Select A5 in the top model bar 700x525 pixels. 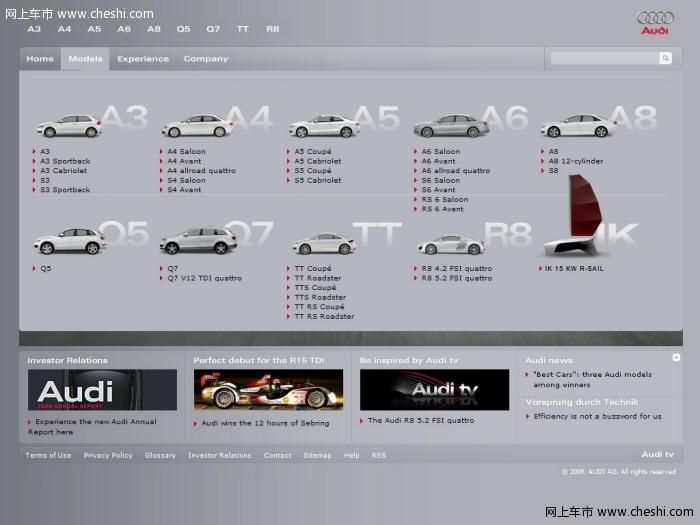(94, 29)
